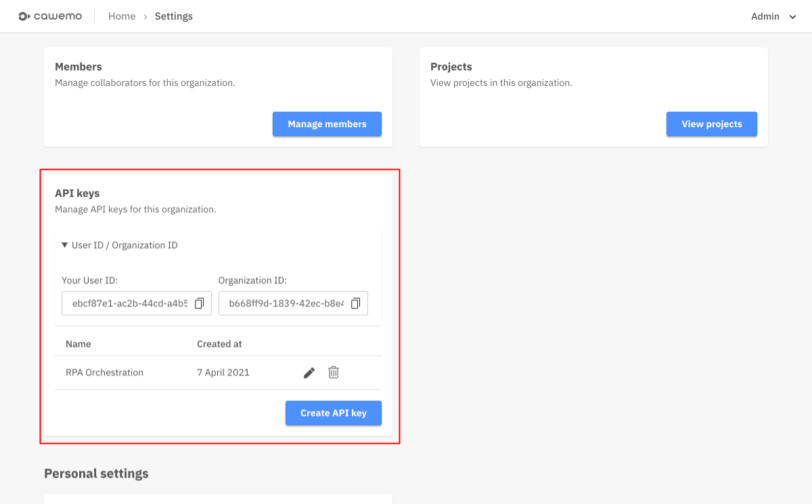
Task: Select the Settings breadcrumb item
Action: [174, 16]
